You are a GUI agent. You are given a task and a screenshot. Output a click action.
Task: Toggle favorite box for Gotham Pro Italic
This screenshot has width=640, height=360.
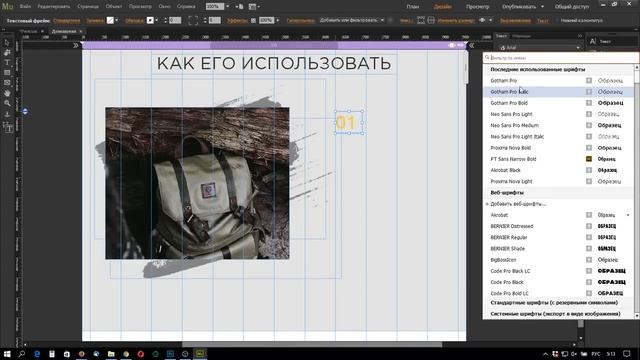[x=589, y=92]
